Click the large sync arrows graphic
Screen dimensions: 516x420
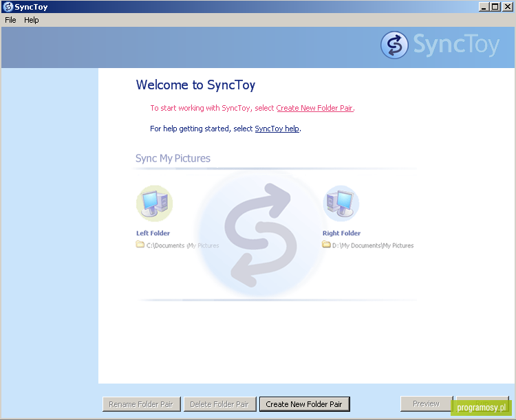[260, 234]
